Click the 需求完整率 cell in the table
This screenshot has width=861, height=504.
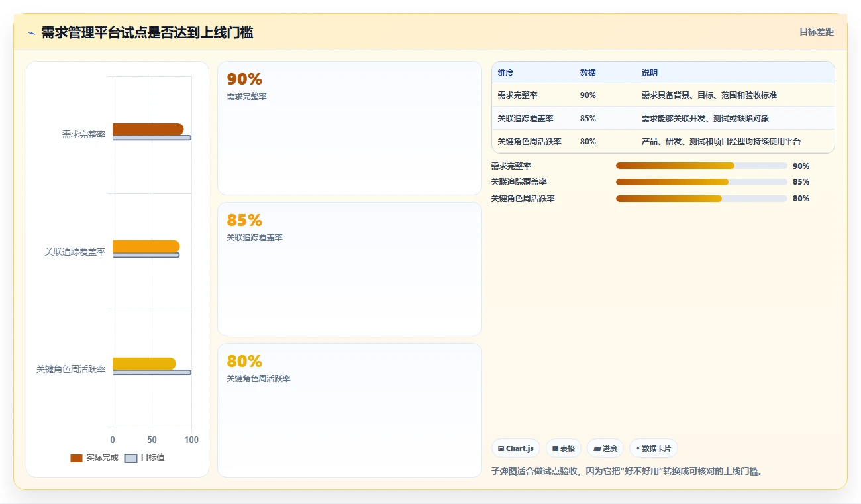pos(517,95)
